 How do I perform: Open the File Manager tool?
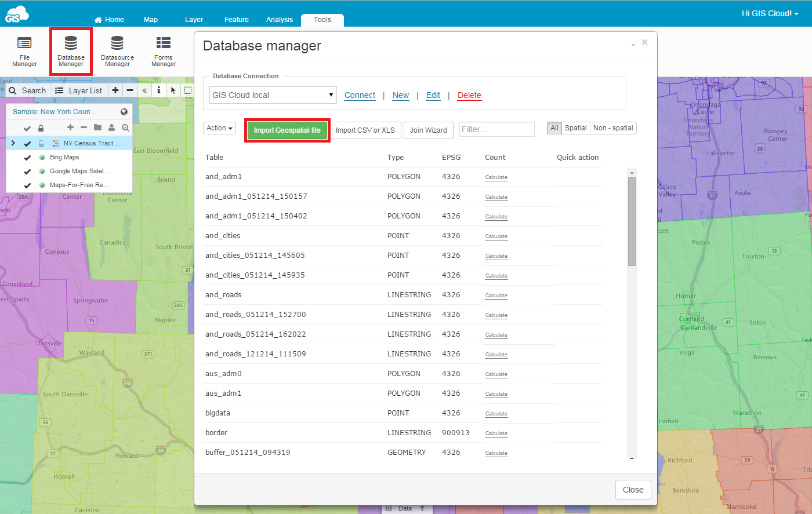(24, 51)
